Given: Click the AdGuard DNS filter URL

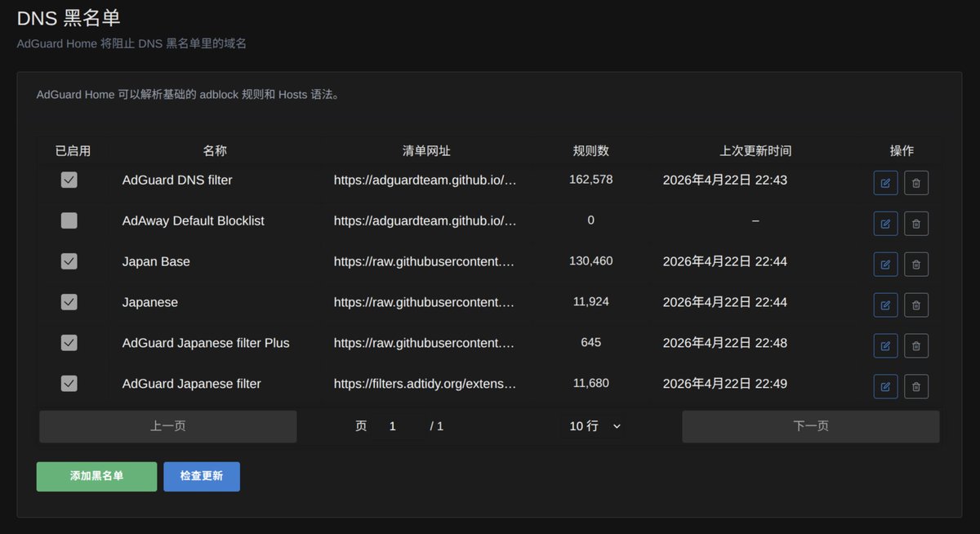Looking at the screenshot, I should (425, 180).
